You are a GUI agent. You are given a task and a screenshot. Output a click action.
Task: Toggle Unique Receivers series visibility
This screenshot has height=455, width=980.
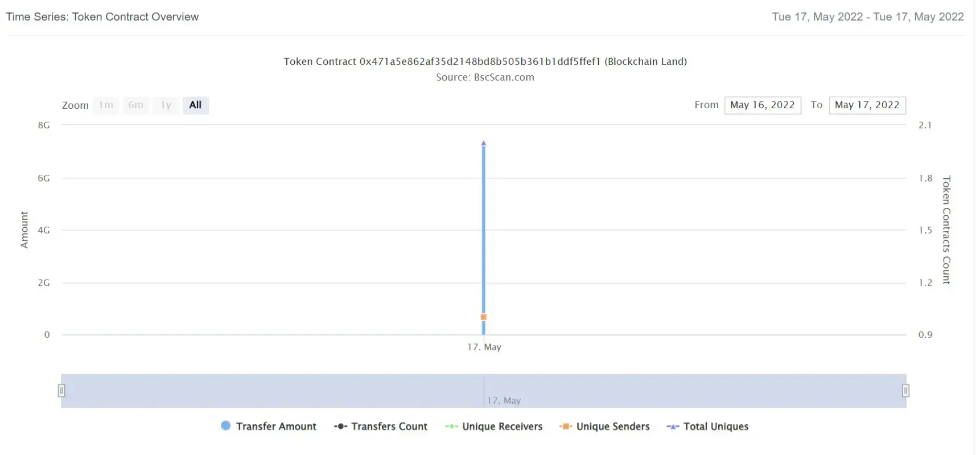(502, 427)
